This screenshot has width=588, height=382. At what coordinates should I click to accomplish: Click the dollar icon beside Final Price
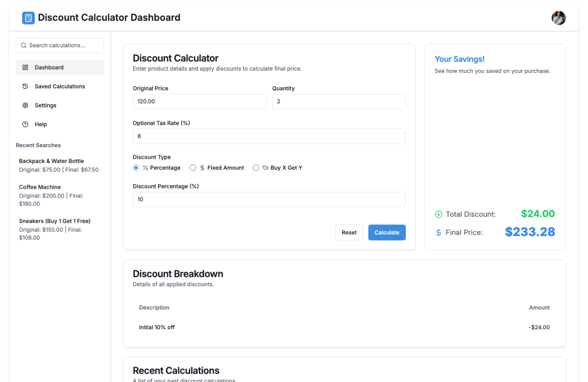(x=438, y=233)
